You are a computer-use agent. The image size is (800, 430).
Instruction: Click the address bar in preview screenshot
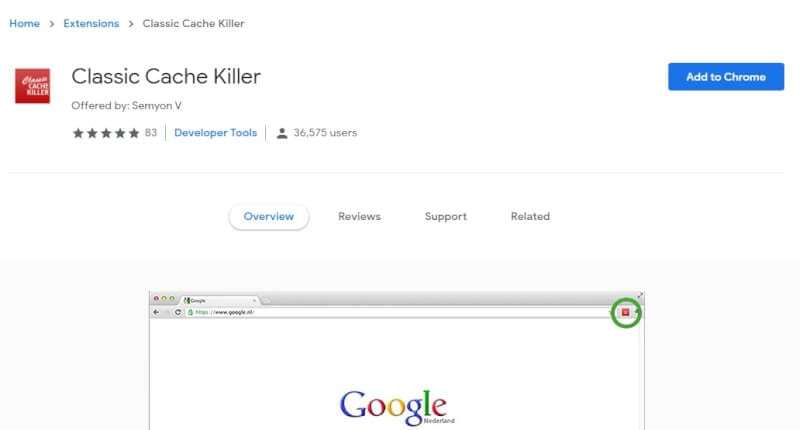(x=398, y=312)
